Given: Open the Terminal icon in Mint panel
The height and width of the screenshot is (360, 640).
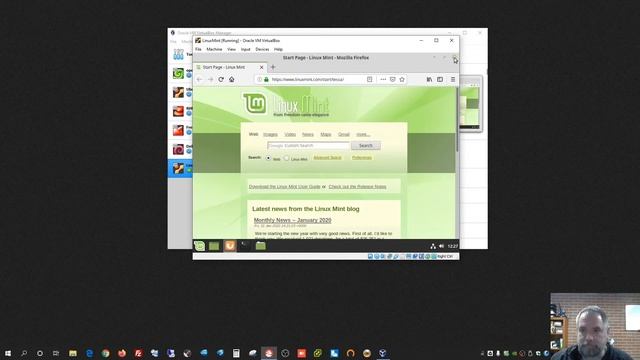Looking at the screenshot, I should (x=245, y=246).
